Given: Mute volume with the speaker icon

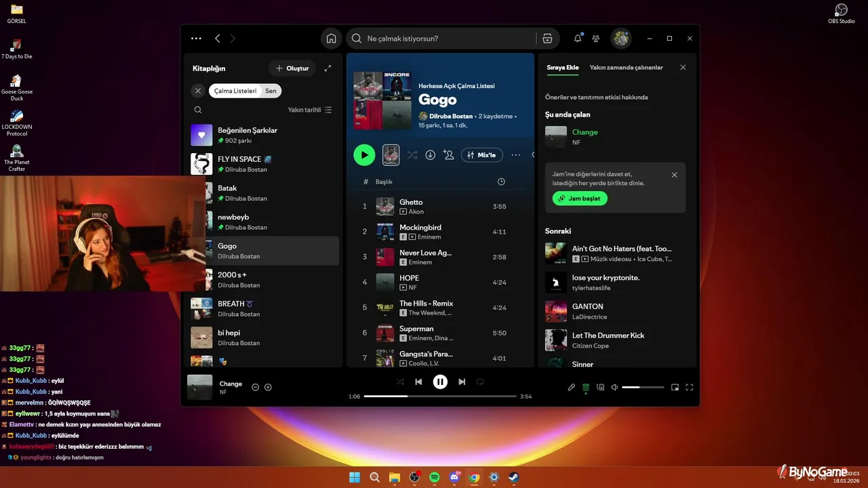Looking at the screenshot, I should click(x=614, y=387).
